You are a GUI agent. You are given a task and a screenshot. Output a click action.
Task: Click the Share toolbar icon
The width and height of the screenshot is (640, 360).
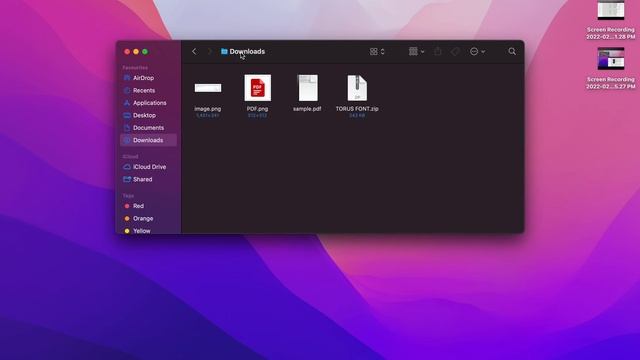point(438,51)
